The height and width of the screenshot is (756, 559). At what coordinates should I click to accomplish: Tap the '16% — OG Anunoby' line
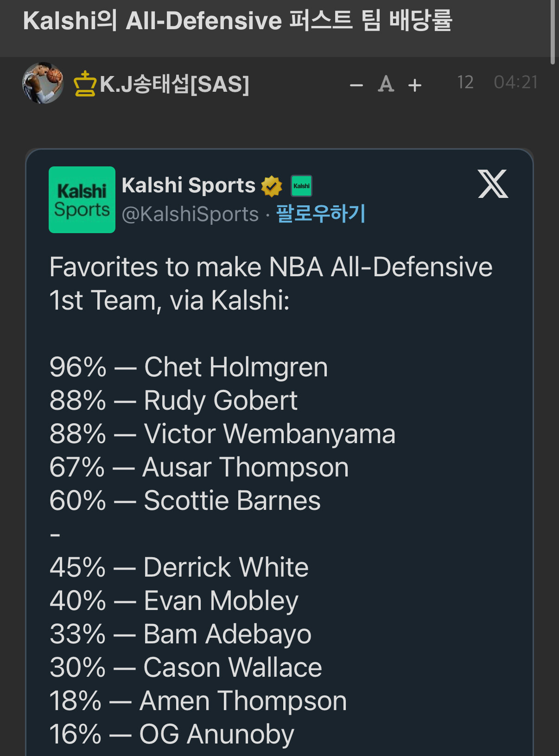click(172, 735)
